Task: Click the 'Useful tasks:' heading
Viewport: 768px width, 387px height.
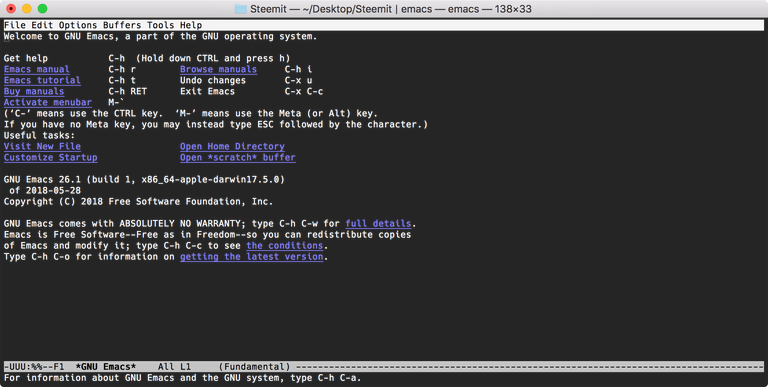Action: 39,136
